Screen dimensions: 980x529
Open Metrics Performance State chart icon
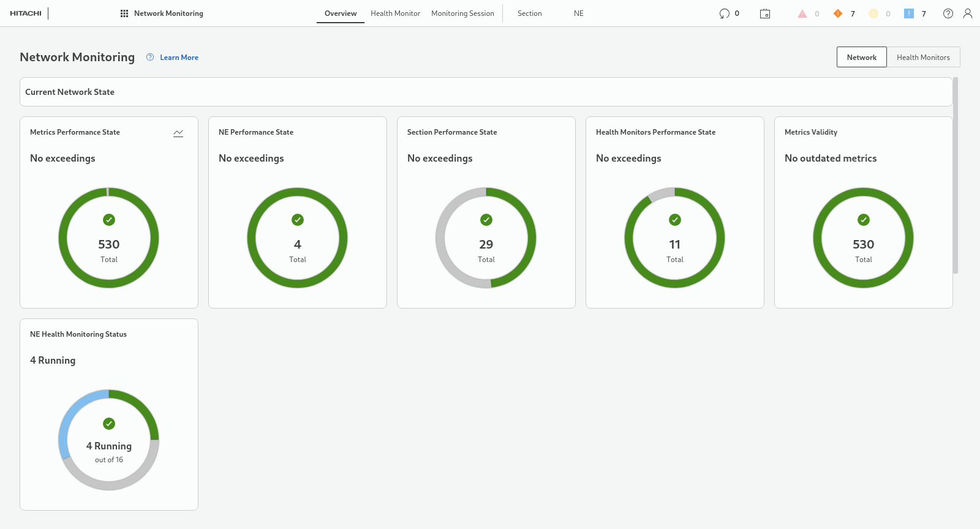pos(178,133)
